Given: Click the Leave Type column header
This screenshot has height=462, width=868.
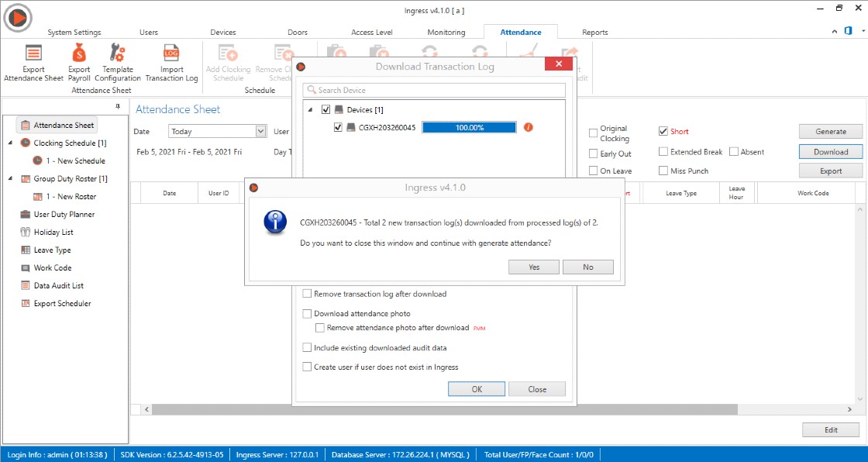Looking at the screenshot, I should 680,193.
